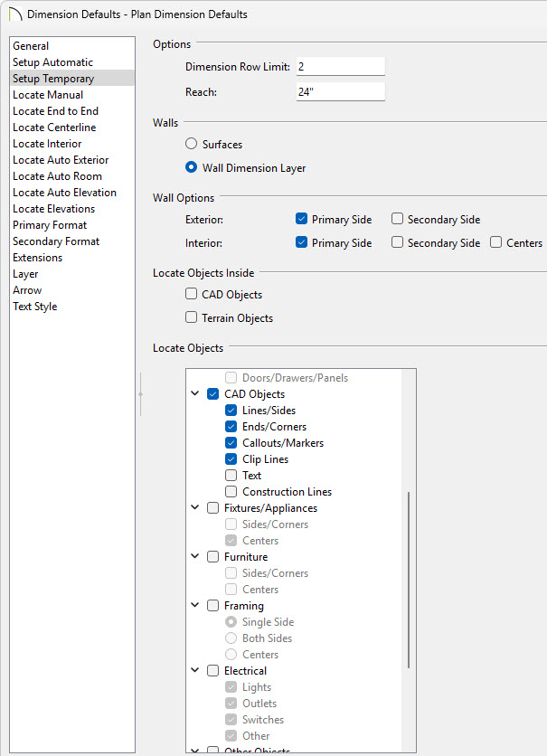Enable CAD Objects under Locate Objects Inside
This screenshot has height=756, width=547.
tap(192, 294)
